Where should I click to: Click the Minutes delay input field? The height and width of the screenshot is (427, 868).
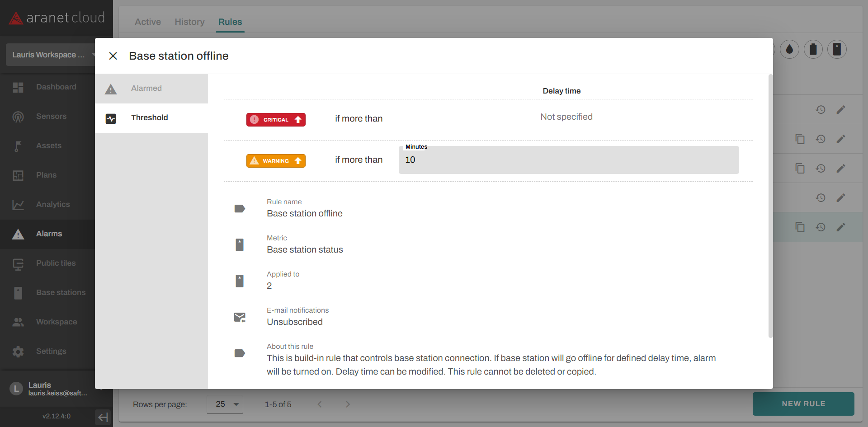tap(568, 160)
